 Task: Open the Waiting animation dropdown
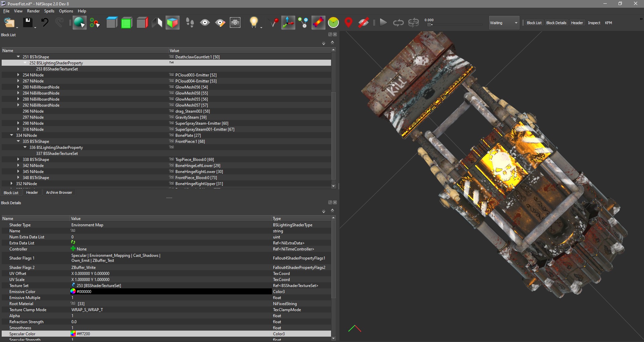point(504,23)
